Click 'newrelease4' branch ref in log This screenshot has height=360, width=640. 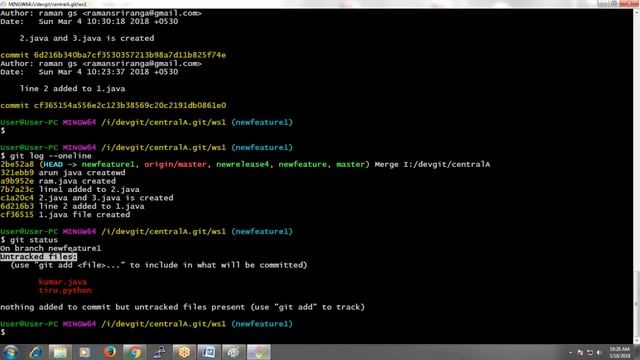[x=242, y=164]
